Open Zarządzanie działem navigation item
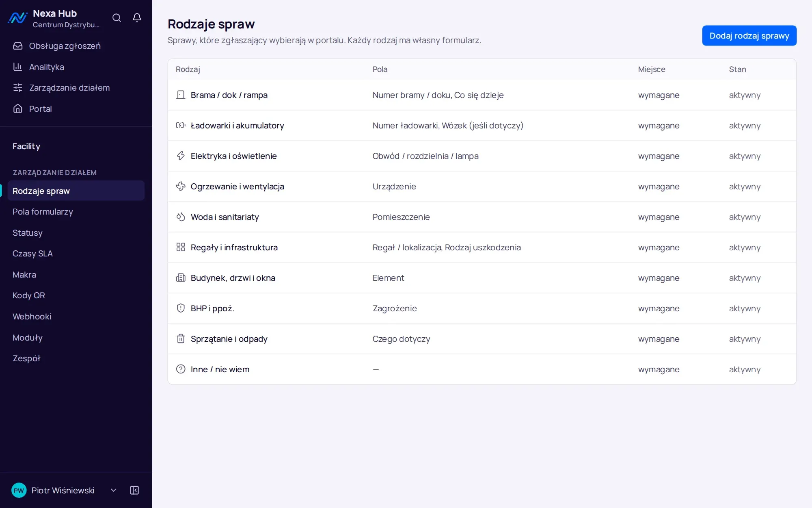This screenshot has height=508, width=812. click(x=76, y=88)
